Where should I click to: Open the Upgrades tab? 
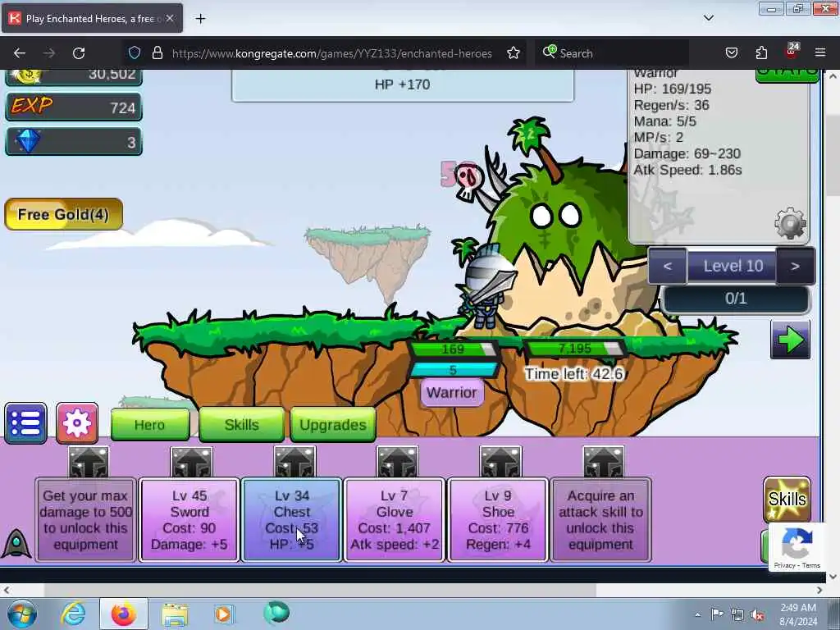point(333,425)
